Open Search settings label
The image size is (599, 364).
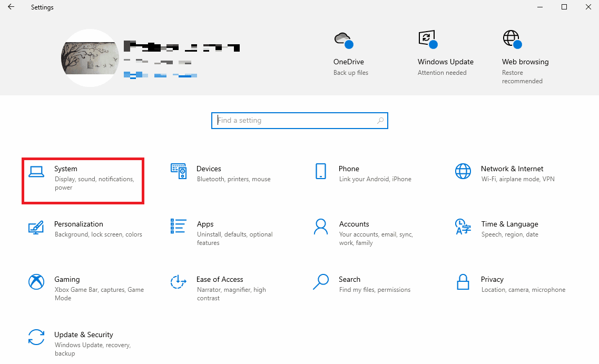pos(349,280)
